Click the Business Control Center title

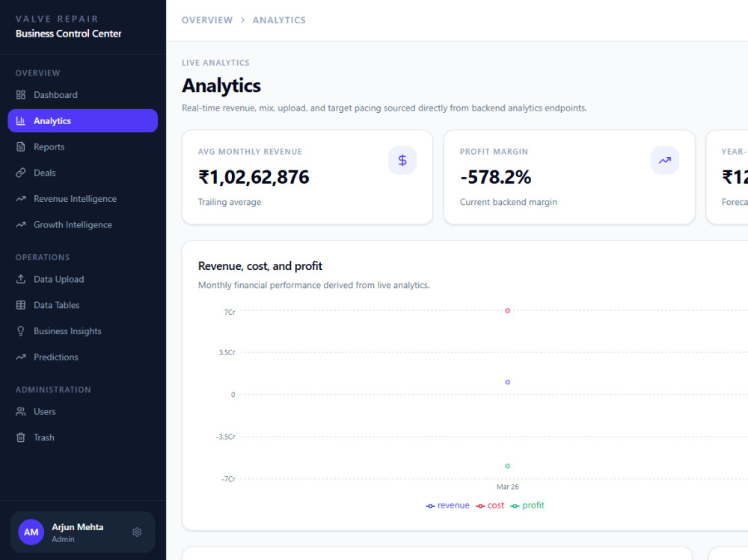coord(68,34)
